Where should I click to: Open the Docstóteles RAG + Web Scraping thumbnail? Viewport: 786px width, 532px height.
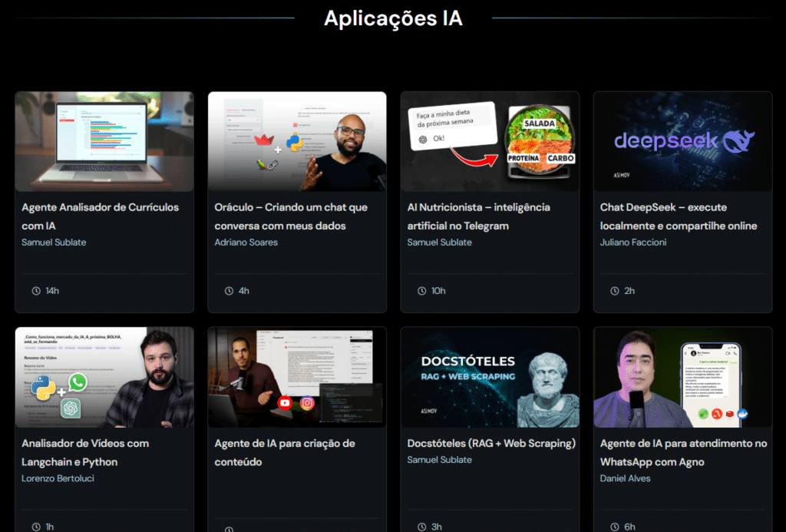coord(490,377)
